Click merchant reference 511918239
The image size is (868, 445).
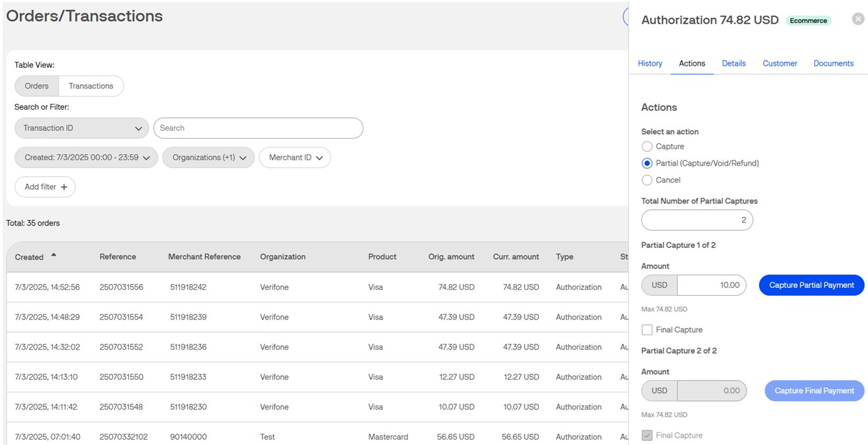[188, 317]
